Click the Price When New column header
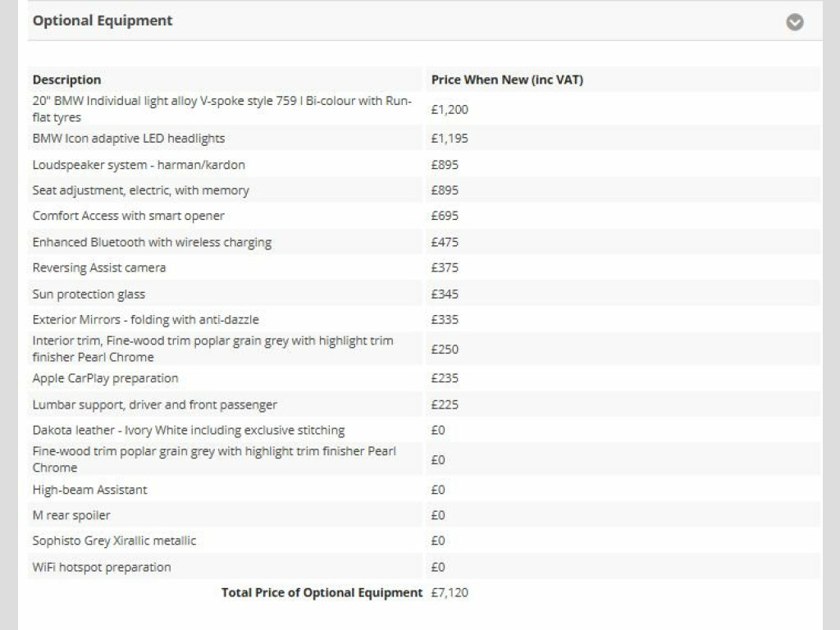 (x=507, y=80)
